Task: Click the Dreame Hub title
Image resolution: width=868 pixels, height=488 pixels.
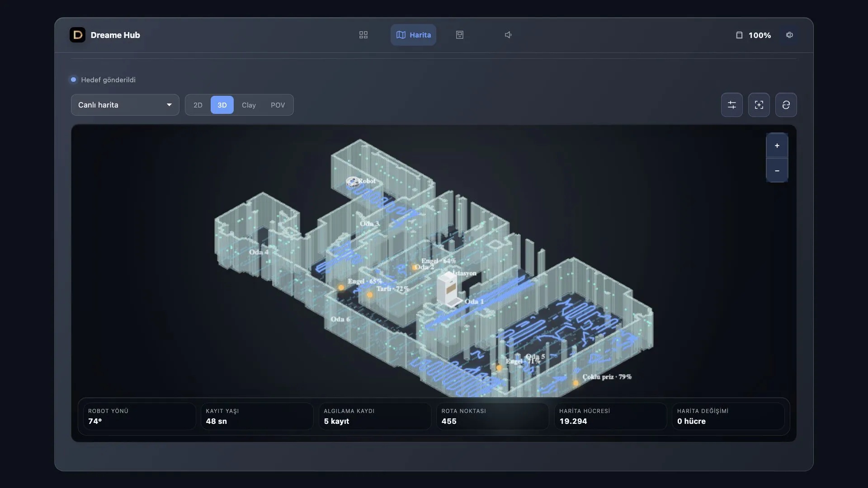Action: pyautogui.click(x=115, y=35)
